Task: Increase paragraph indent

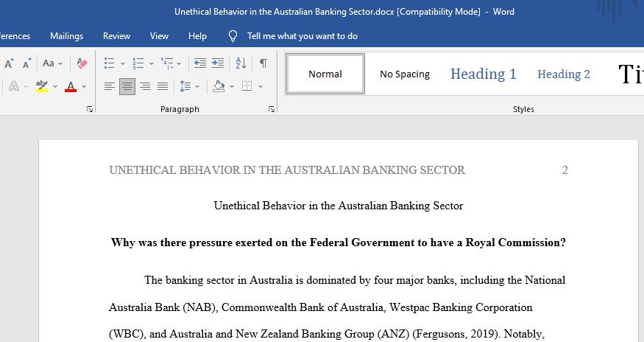Action: [218, 63]
